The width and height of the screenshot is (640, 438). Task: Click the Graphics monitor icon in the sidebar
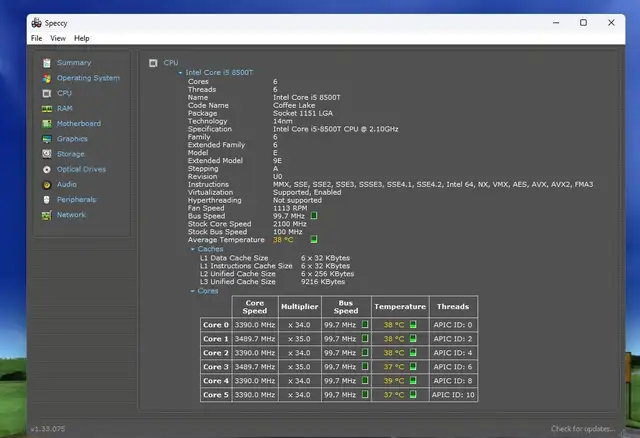(x=47, y=139)
